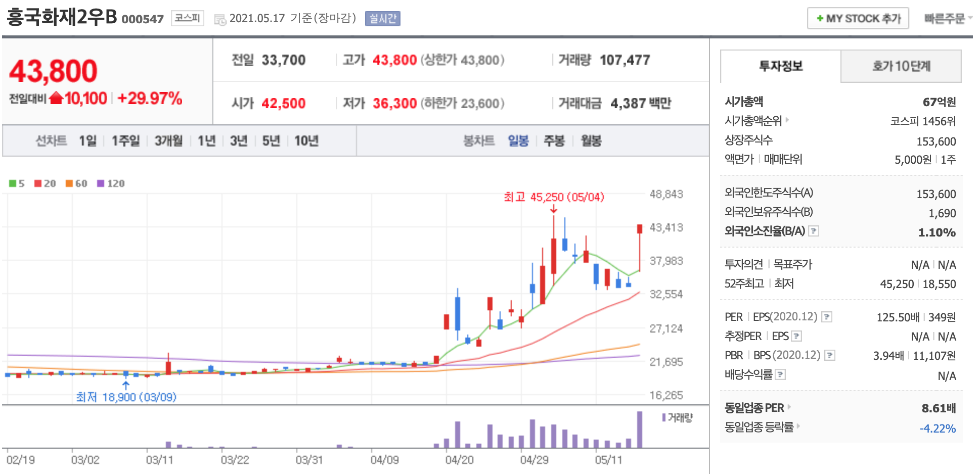Click the 상장주식수 153,600 value
The height and width of the screenshot is (474, 980).
[936, 141]
